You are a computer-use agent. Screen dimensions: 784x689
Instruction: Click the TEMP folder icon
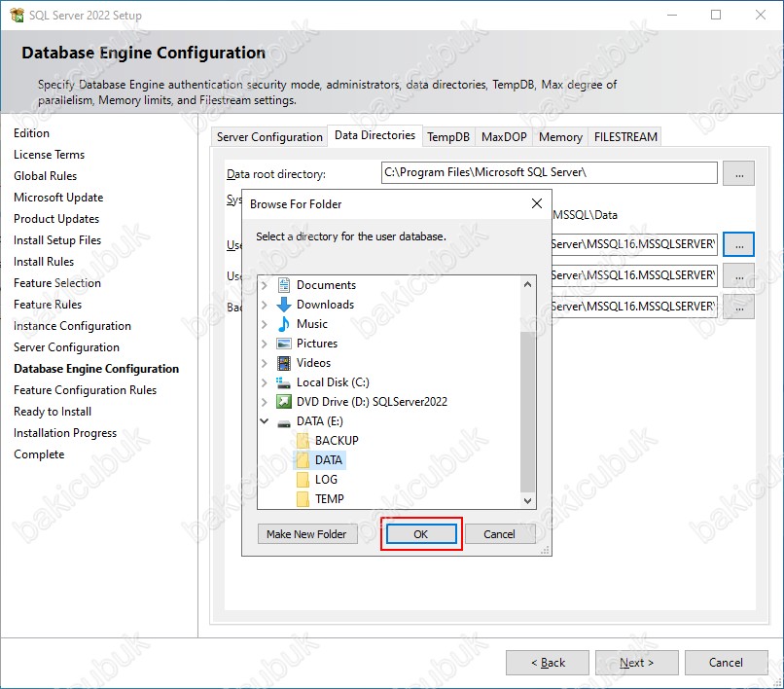[303, 499]
